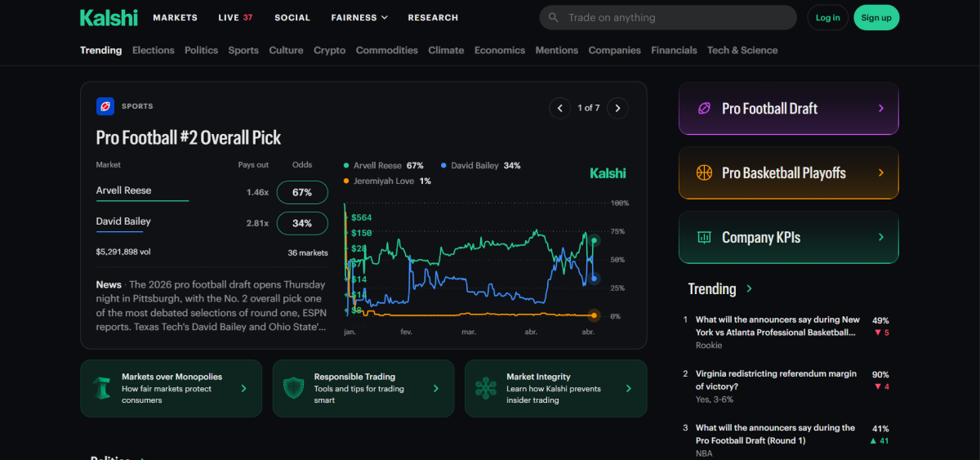Click the Markets over Monopolies building icon

click(101, 388)
